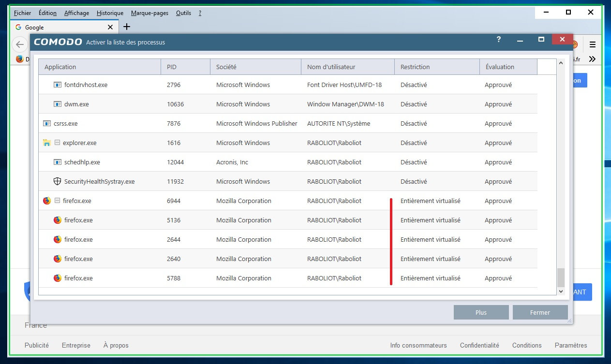Click the Firefox bookmark icon in bookmarks bar
The height and width of the screenshot is (364, 611).
point(19,59)
